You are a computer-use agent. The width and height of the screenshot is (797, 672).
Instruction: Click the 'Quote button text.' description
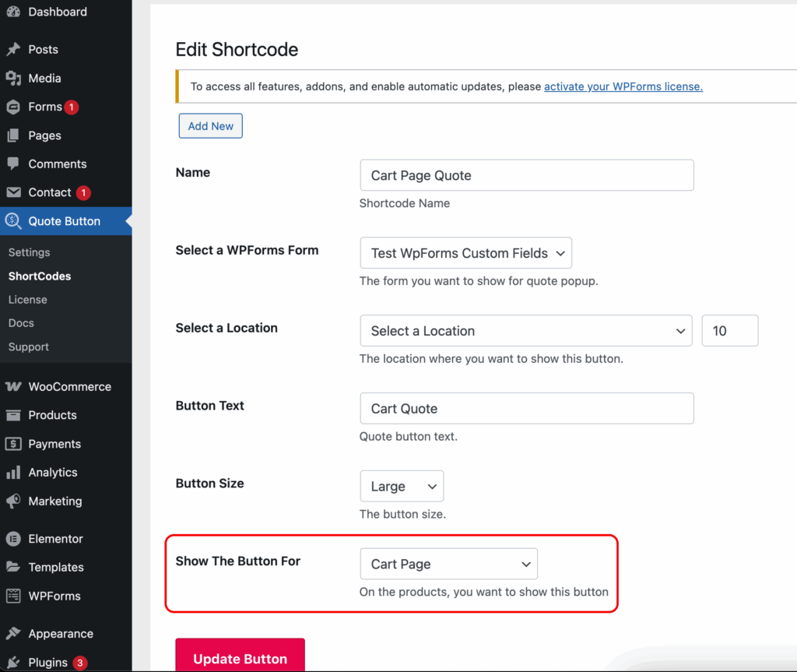point(408,437)
